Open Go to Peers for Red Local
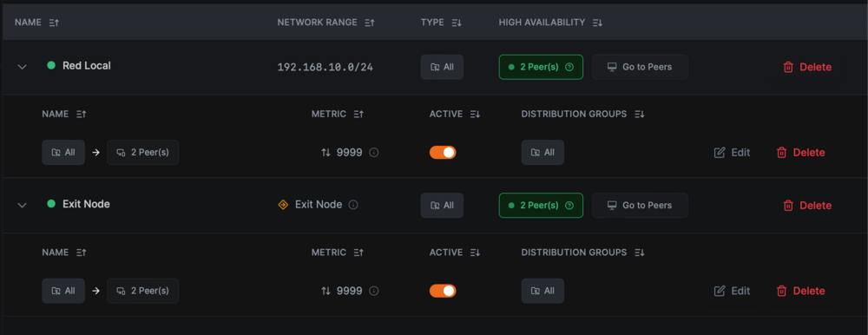The width and height of the screenshot is (868, 335). tap(640, 67)
